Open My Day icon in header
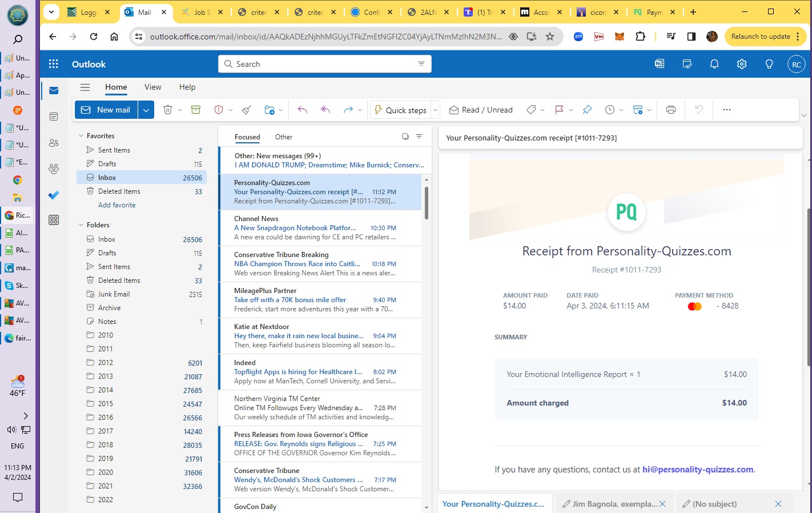This screenshot has height=513, width=812. [x=688, y=64]
